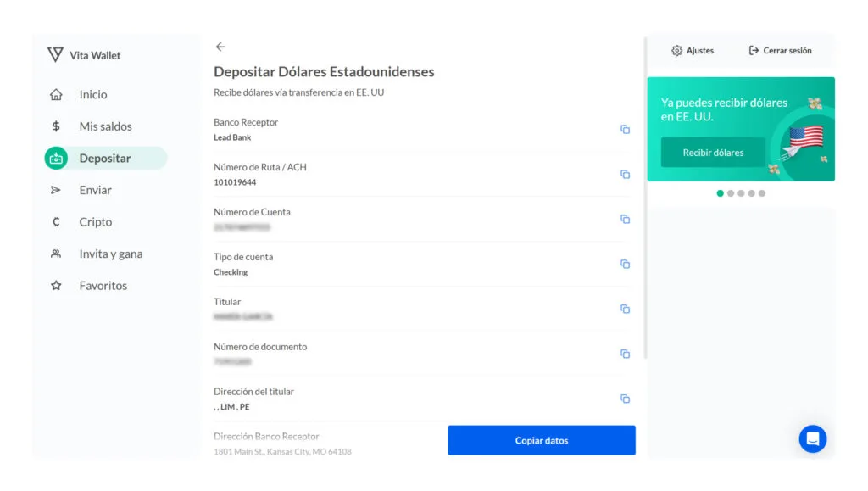Image resolution: width=868 pixels, height=491 pixels.
Task: Click the Vita Wallet logo
Action: (x=84, y=55)
